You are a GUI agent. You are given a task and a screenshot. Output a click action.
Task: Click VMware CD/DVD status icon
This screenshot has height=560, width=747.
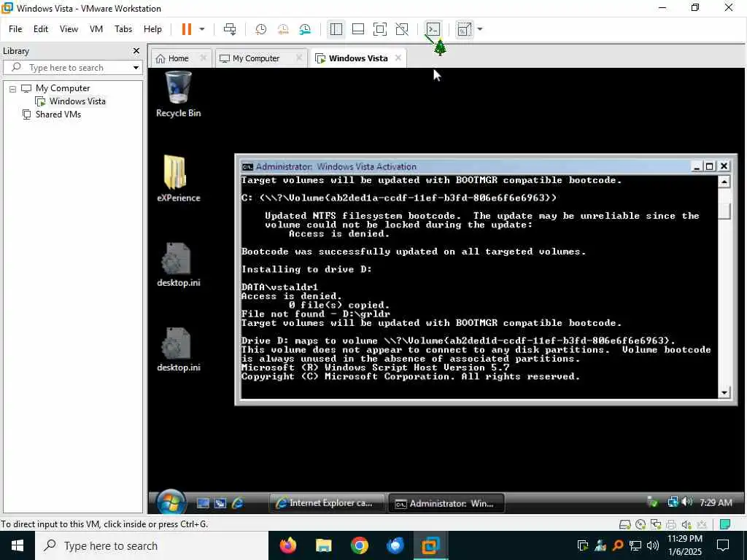pyautogui.click(x=640, y=524)
